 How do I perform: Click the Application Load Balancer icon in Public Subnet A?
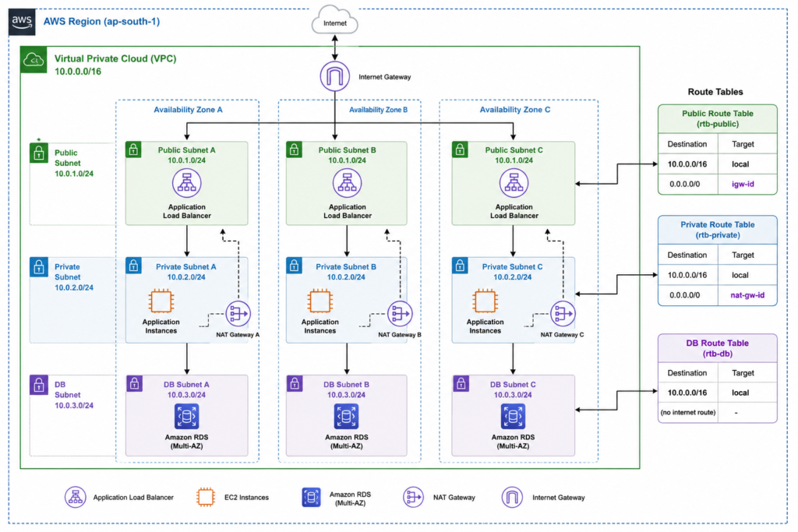pos(187,182)
